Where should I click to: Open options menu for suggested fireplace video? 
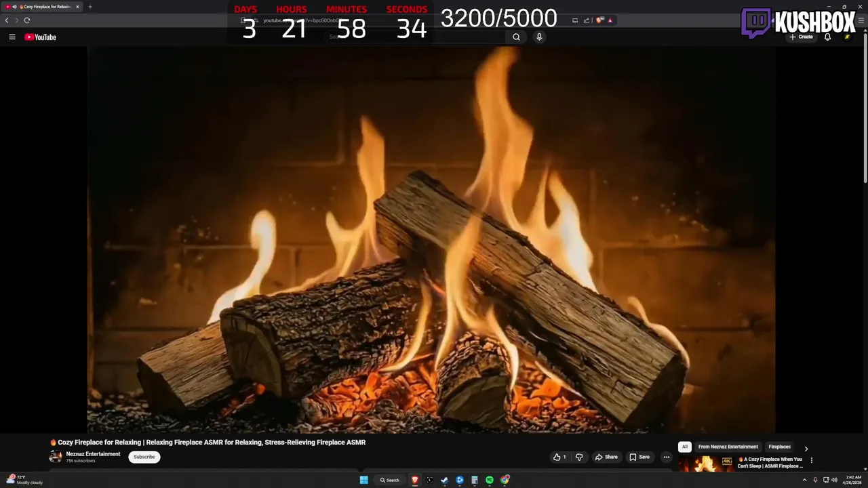pyautogui.click(x=811, y=460)
